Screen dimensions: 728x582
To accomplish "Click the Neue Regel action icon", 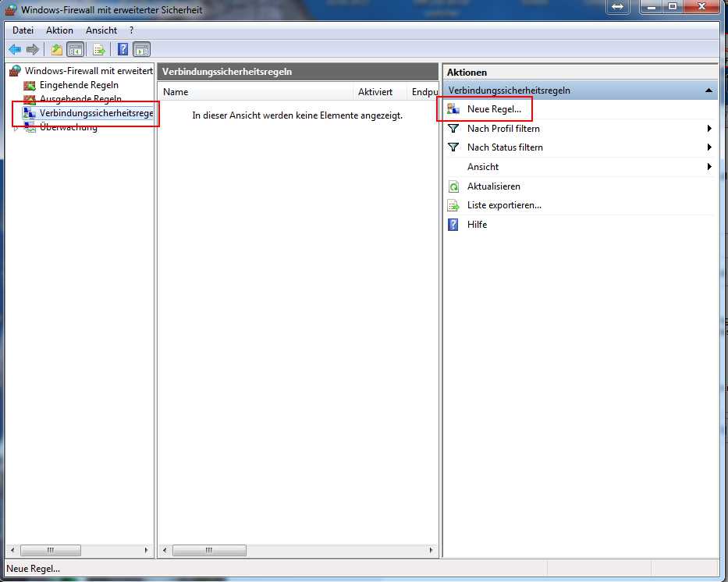I will [453, 109].
